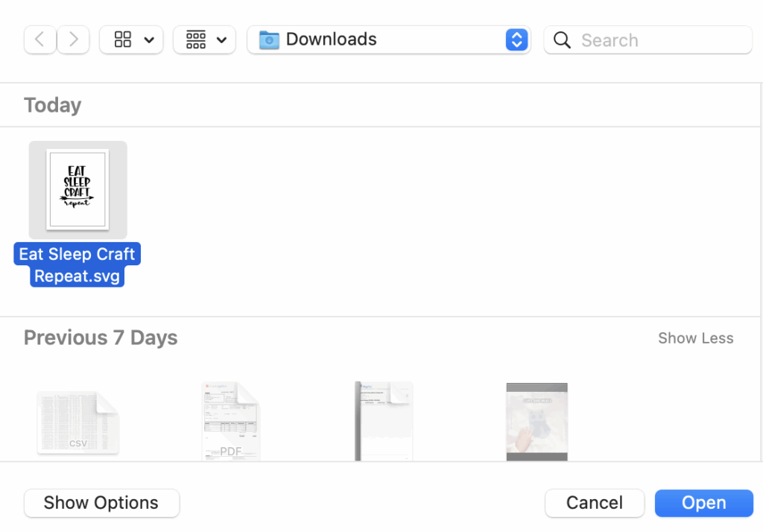
Task: Click the Eat Sleep Craft Repeat.svg filename
Action: click(77, 265)
